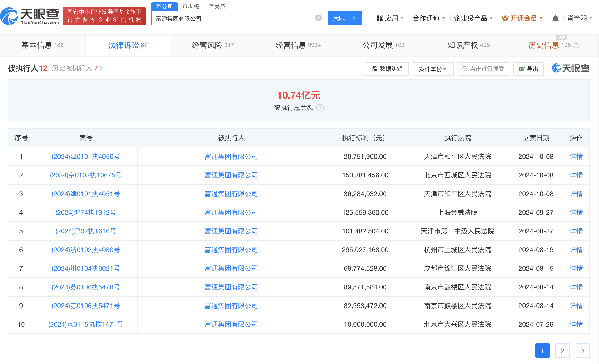Select page 1 in pagination

542,351
